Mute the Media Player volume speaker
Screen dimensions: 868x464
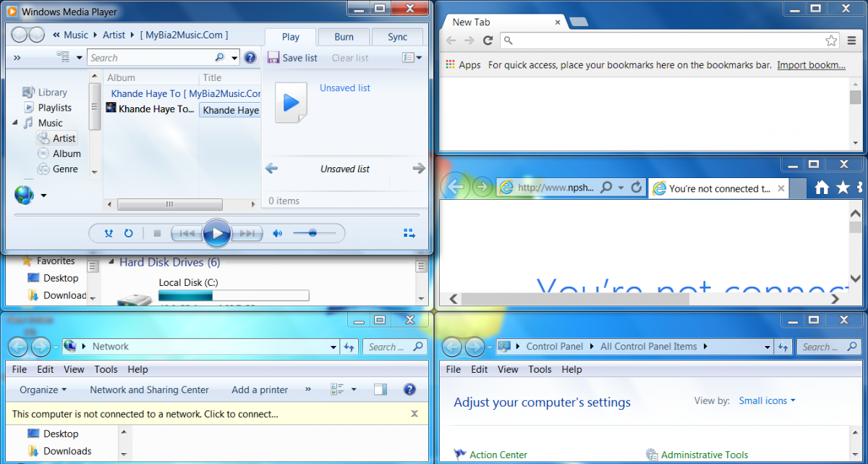(x=277, y=233)
